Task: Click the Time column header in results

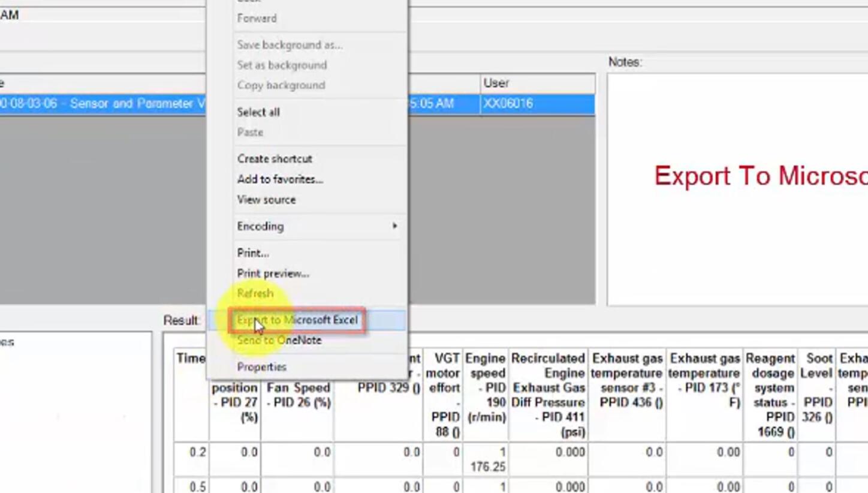Action: click(191, 395)
